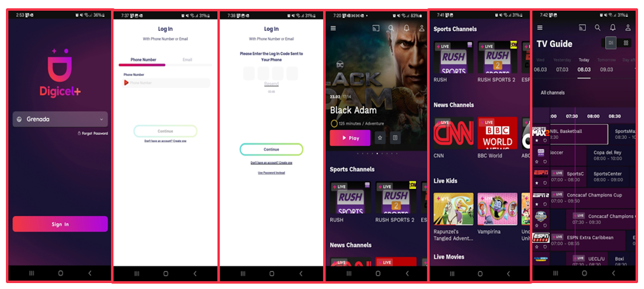Expand the Grenada country dropdown
The height and width of the screenshot is (289, 644).
(x=60, y=119)
